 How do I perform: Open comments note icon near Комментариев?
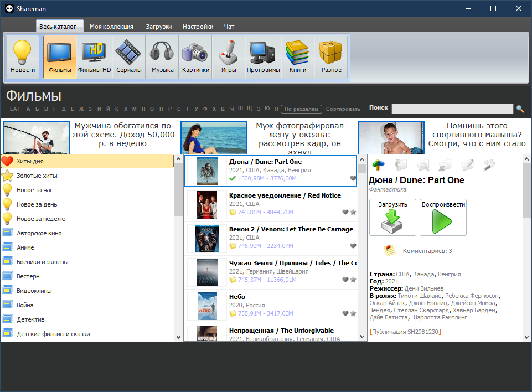click(390, 251)
